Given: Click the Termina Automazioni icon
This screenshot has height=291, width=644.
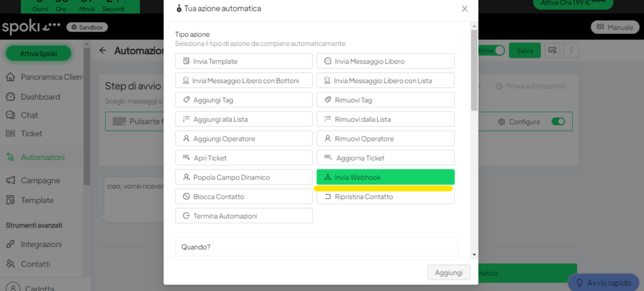Looking at the screenshot, I should (x=186, y=216).
